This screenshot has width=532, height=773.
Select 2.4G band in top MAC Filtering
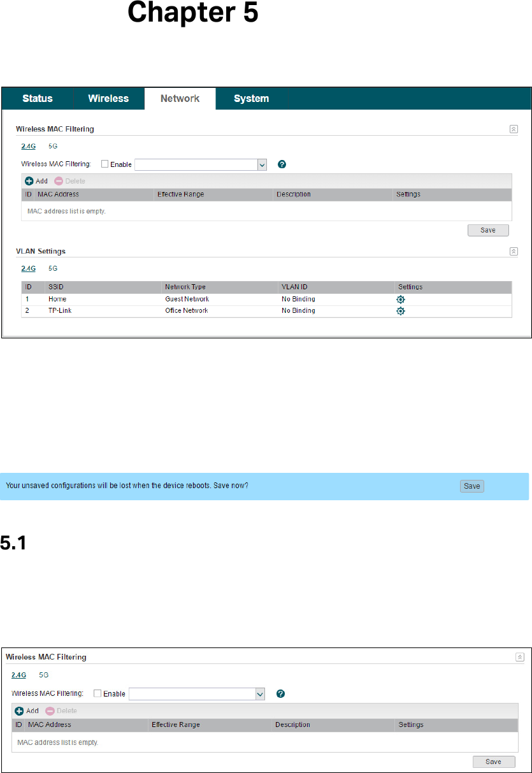click(28, 146)
